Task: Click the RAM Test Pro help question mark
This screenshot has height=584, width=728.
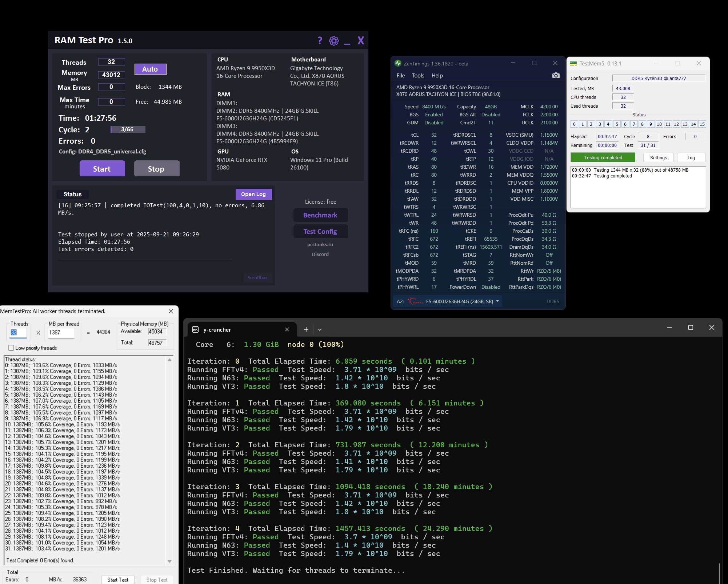Action: click(320, 40)
